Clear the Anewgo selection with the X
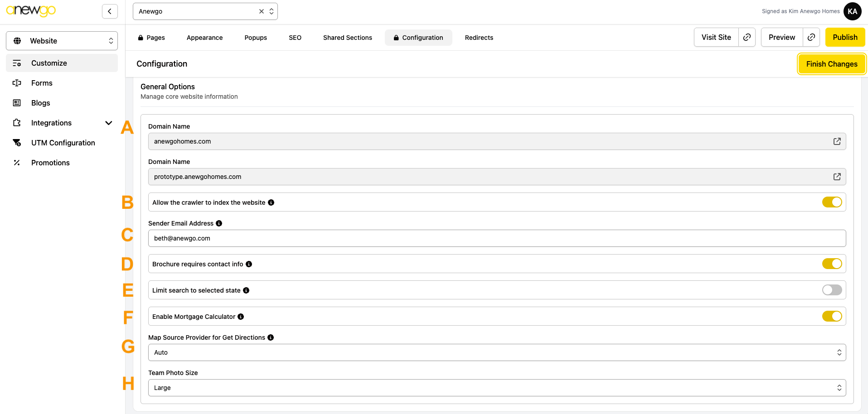This screenshot has height=414, width=868. click(262, 11)
